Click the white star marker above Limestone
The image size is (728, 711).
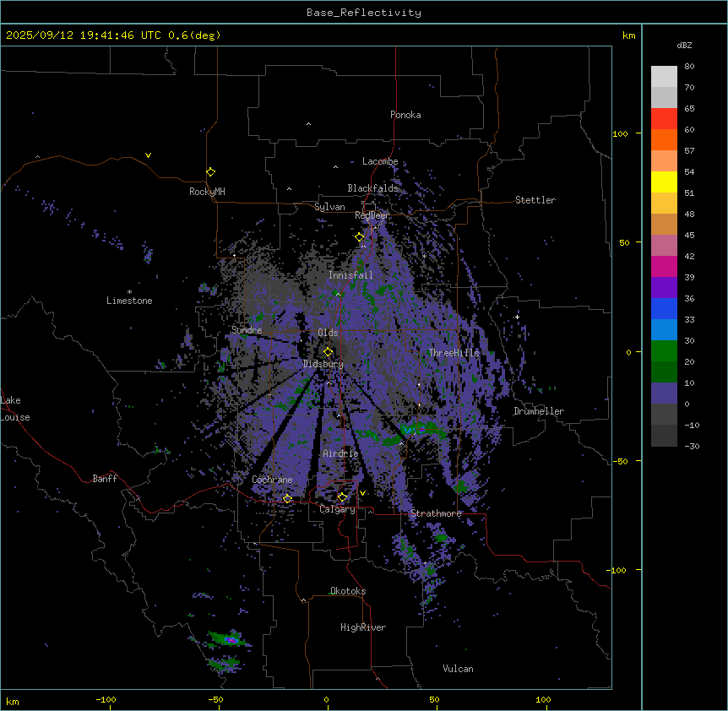[129, 291]
